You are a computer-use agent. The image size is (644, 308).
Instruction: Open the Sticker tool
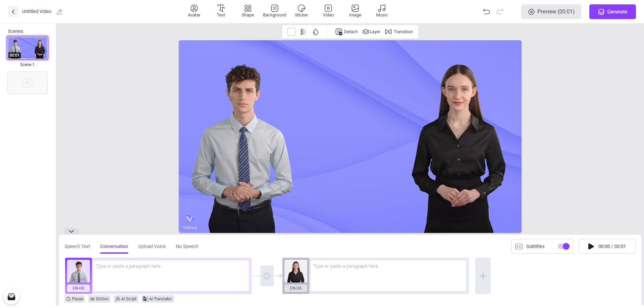point(302,11)
